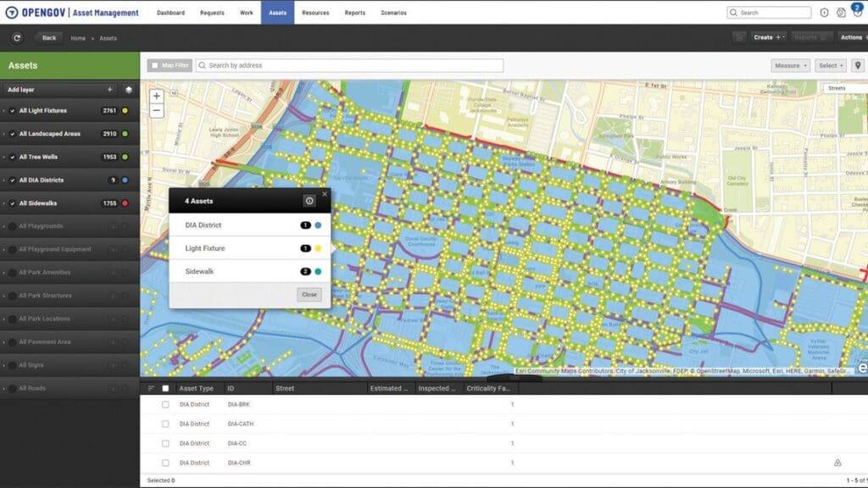Uncheck the All Light Fixtures layer

[x=12, y=111]
